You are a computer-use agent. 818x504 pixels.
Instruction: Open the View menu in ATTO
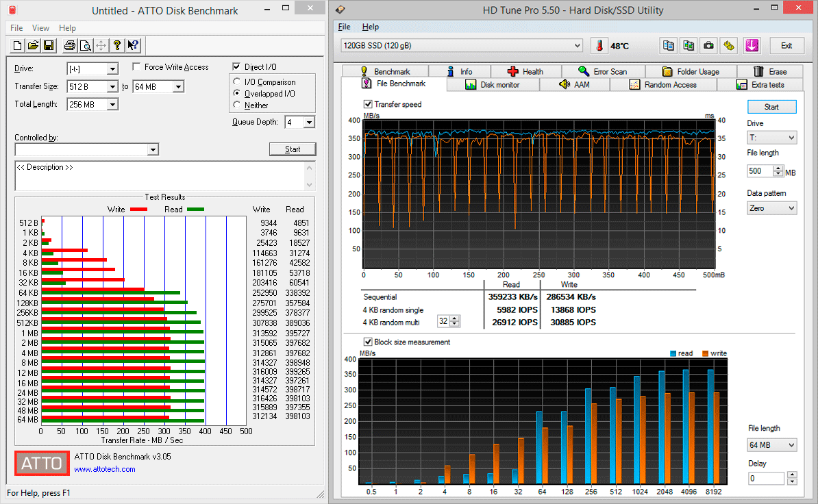tap(40, 28)
